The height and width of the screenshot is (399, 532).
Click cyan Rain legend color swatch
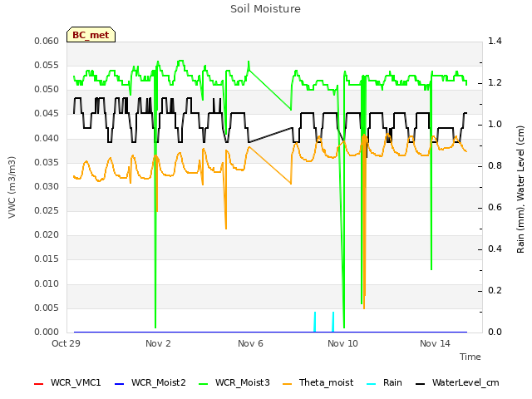tap(372, 384)
